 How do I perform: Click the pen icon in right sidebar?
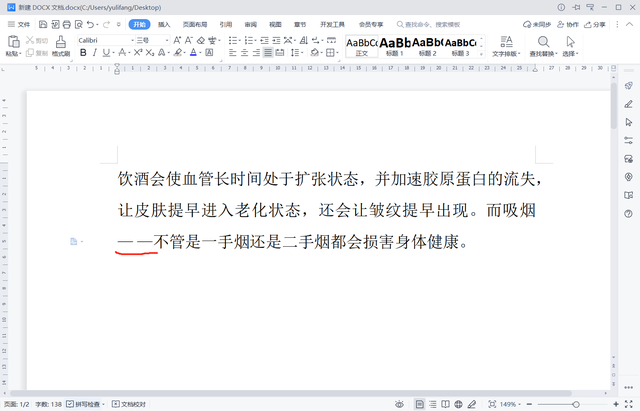point(629,104)
